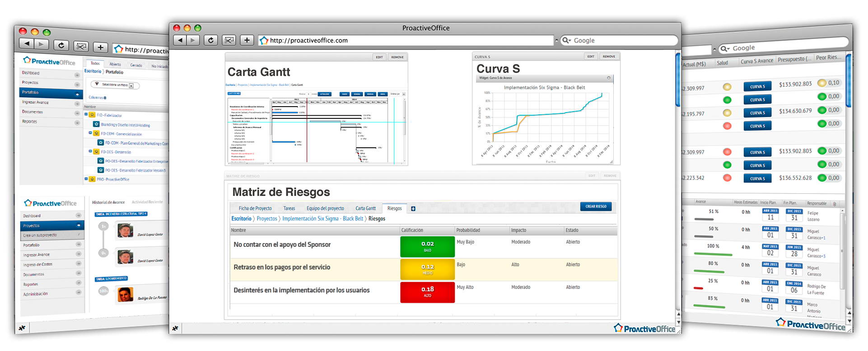Click the blue plus icon beside the Riesgos tab
This screenshot has height=351, width=868.
coord(413,209)
